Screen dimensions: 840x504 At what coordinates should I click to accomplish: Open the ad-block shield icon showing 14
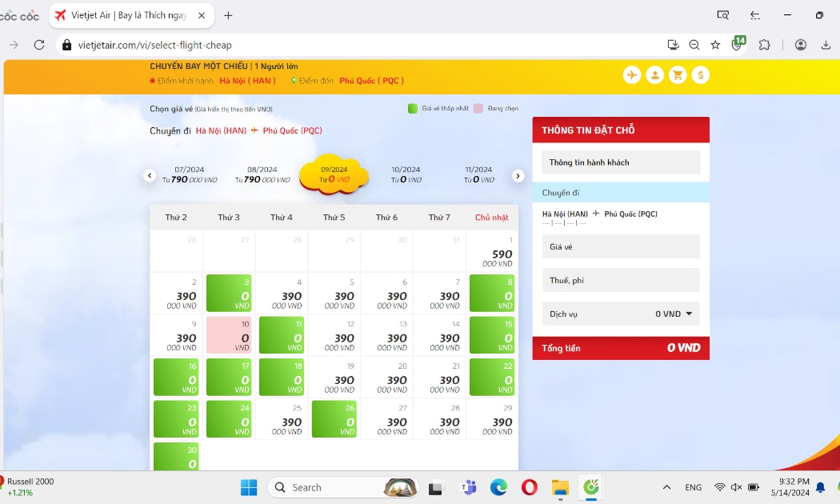[x=738, y=43]
